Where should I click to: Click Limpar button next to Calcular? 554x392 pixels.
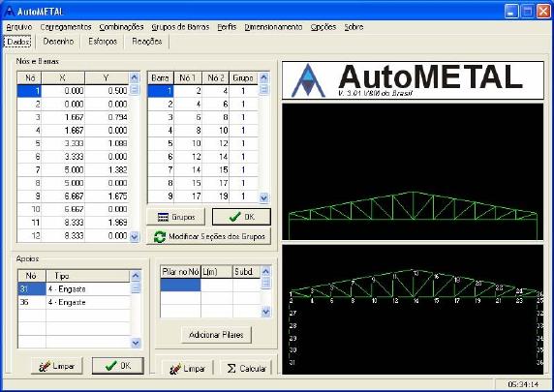[x=188, y=369]
